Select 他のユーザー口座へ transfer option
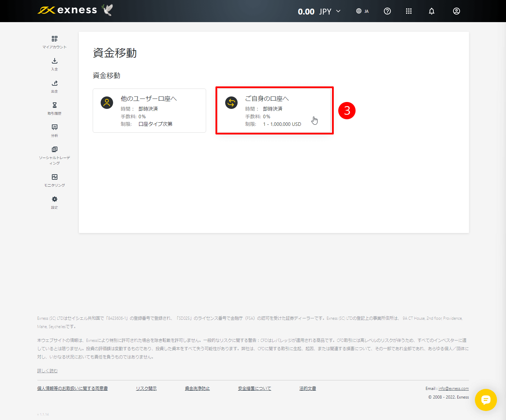Image resolution: width=506 pixels, height=420 pixels. point(149,111)
